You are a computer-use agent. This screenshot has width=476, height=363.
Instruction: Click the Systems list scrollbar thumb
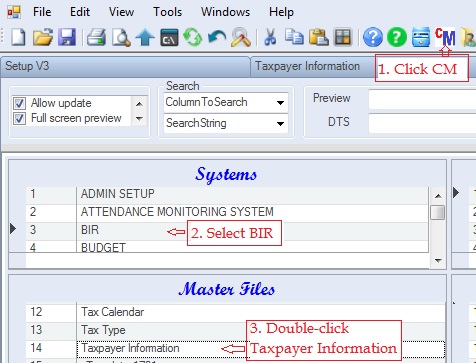point(437,212)
